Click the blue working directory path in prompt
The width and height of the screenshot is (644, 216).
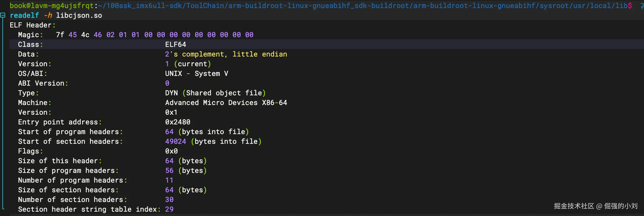[364, 6]
